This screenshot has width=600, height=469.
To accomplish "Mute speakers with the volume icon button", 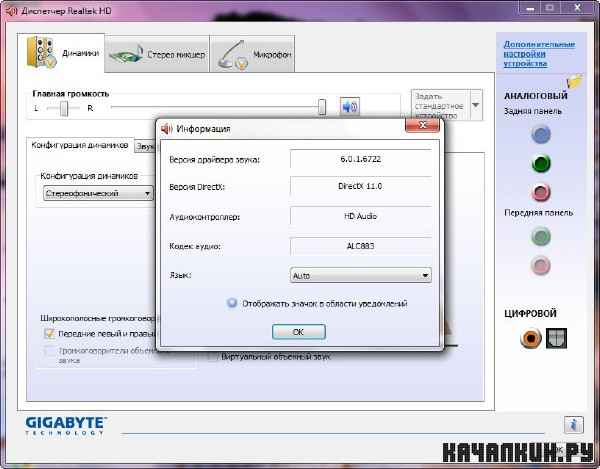I will pos(349,106).
